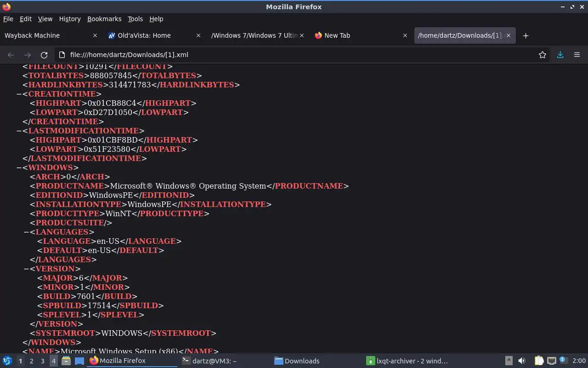Open the Help menu

pyautogui.click(x=156, y=19)
